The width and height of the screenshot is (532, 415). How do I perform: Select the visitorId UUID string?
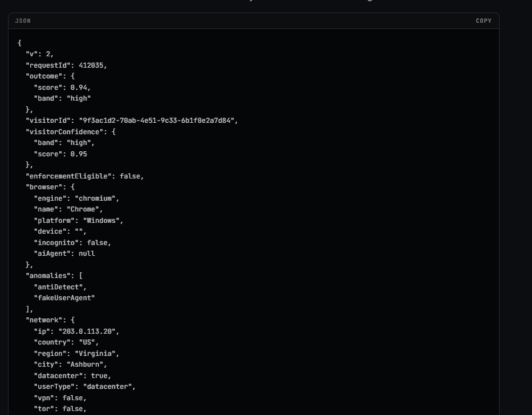(x=156, y=121)
